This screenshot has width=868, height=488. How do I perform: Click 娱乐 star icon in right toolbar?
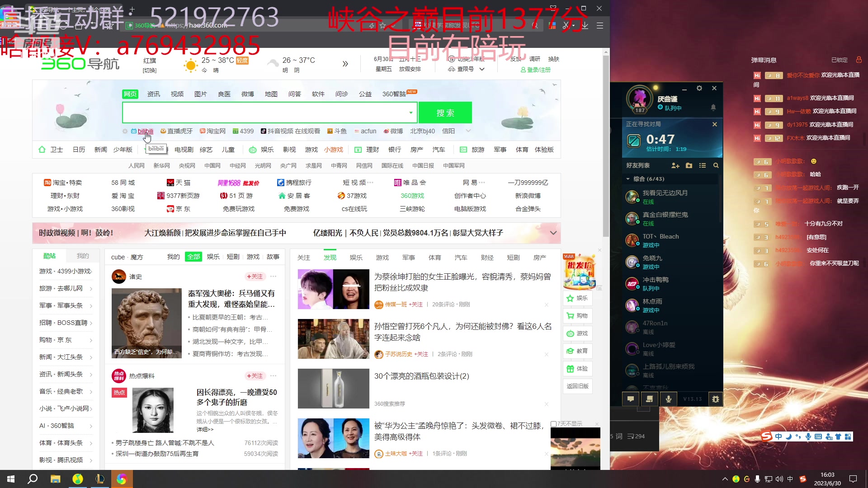[x=578, y=298]
